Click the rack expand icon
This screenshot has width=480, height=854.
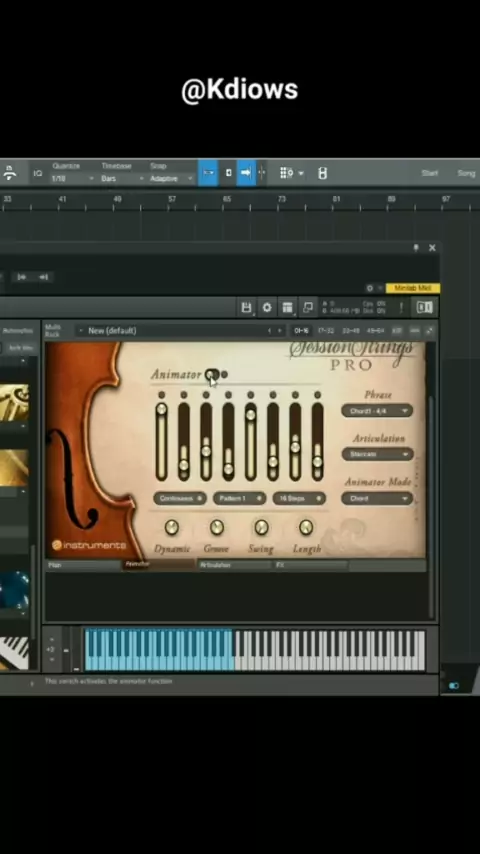point(430,331)
